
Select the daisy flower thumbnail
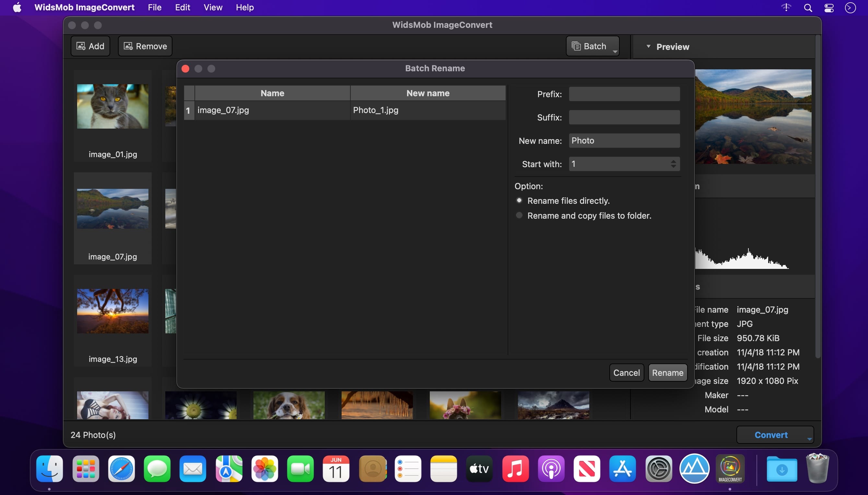pos(201,405)
